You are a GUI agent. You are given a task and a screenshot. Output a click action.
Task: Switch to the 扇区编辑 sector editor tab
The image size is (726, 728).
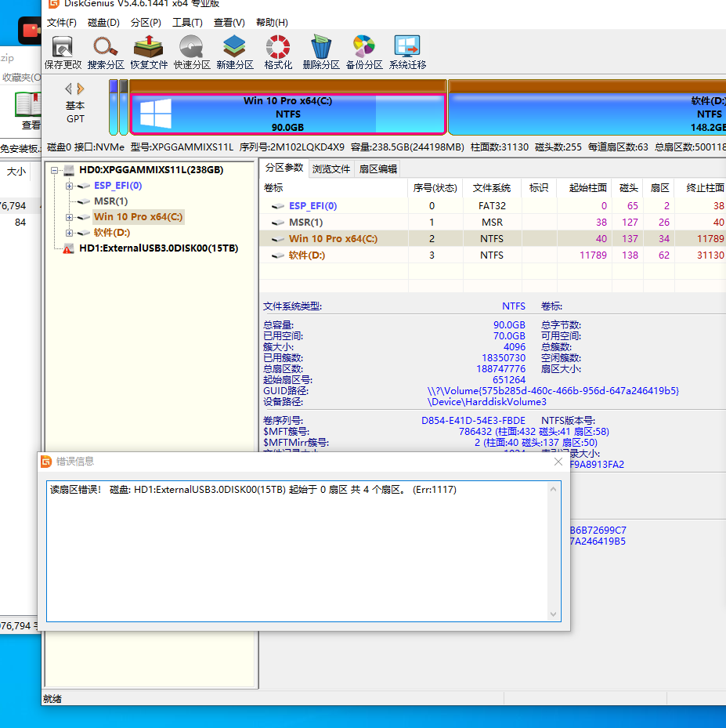click(x=377, y=168)
